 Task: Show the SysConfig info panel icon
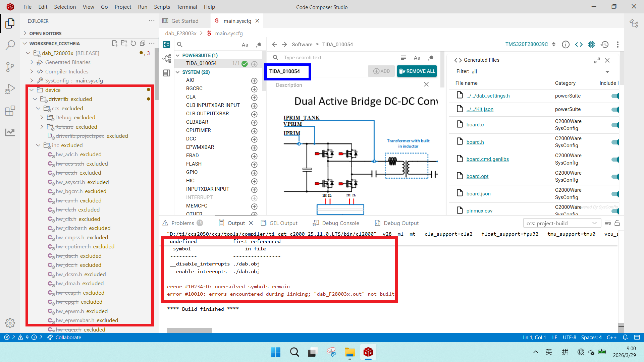566,44
